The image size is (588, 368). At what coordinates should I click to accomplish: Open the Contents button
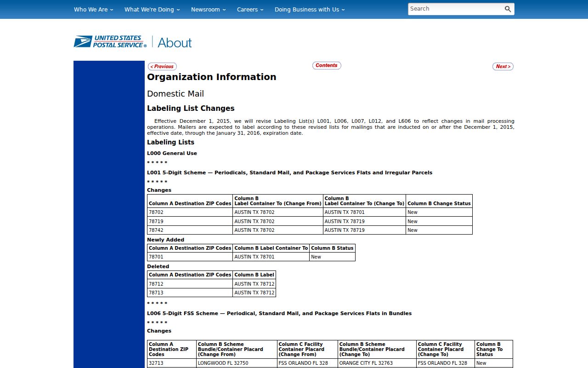point(327,65)
